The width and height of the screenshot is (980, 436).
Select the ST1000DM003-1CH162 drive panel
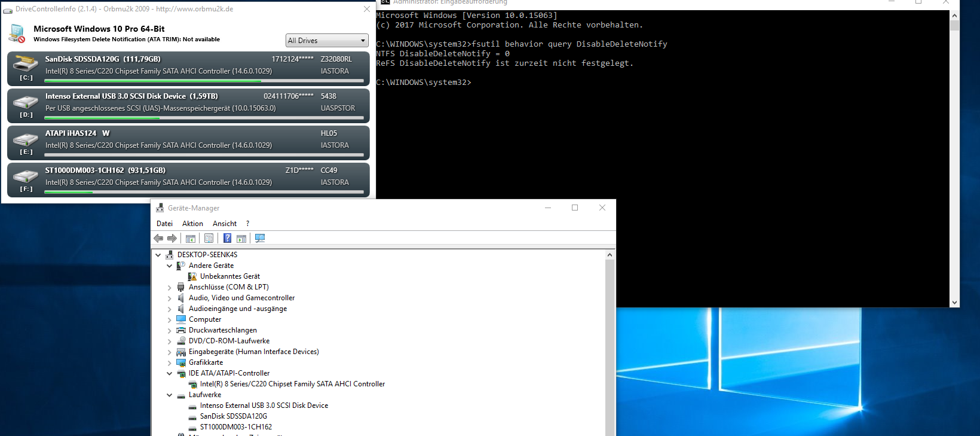pos(188,180)
